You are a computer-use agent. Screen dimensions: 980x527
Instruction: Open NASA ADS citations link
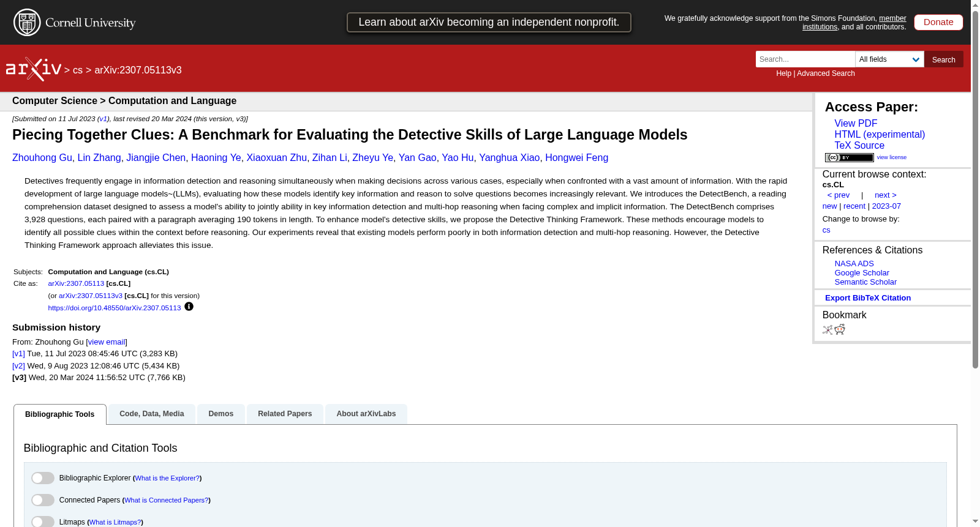pos(854,264)
